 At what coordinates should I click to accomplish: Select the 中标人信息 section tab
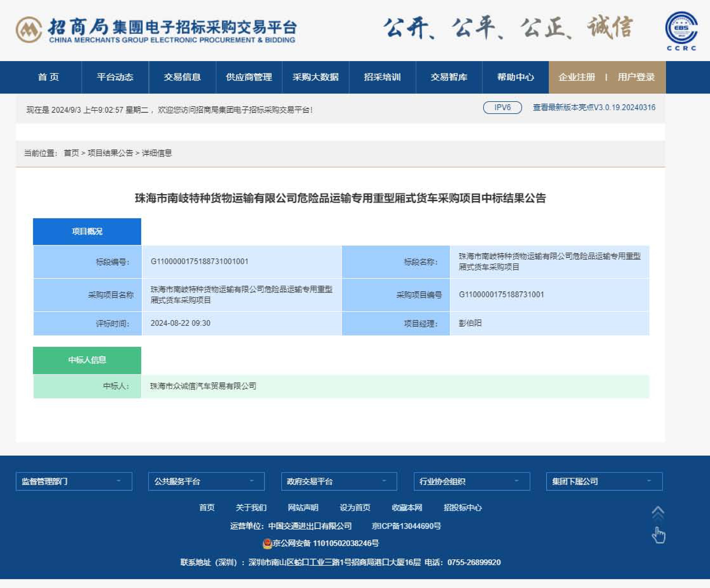coord(87,360)
